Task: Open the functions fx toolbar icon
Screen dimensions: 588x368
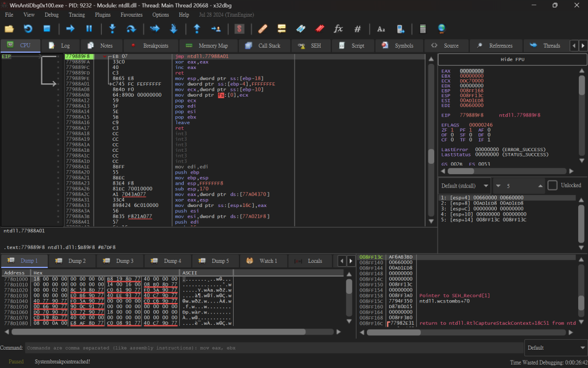Action: [x=338, y=28]
